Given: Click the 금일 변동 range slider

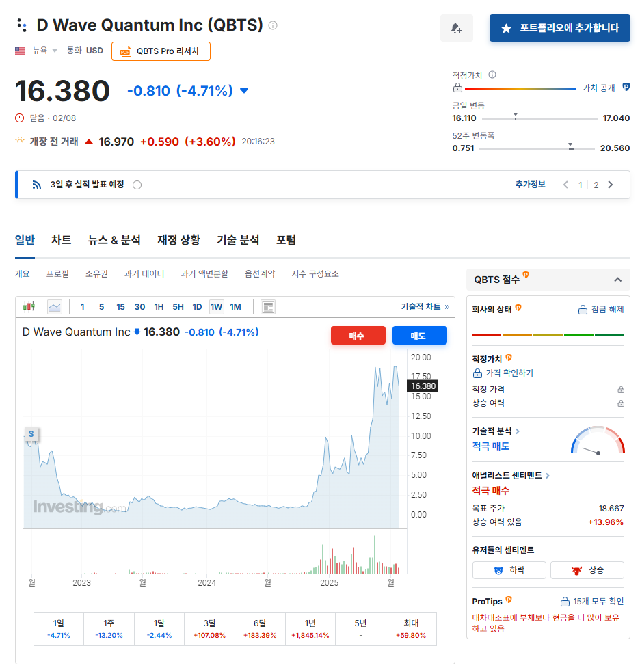Looking at the screenshot, I should pos(539,118).
